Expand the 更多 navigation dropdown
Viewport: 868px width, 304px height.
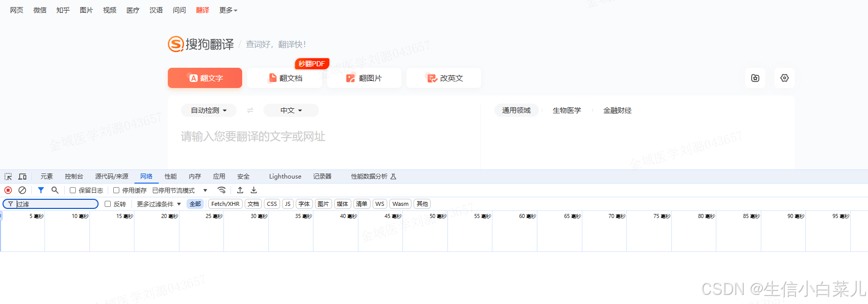click(228, 10)
